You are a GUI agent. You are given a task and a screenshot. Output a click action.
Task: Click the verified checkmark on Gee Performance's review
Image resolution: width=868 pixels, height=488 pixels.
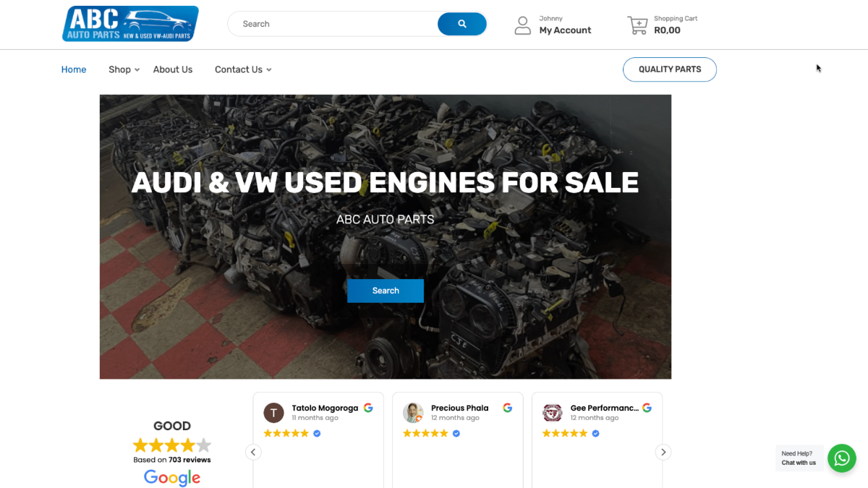point(595,433)
